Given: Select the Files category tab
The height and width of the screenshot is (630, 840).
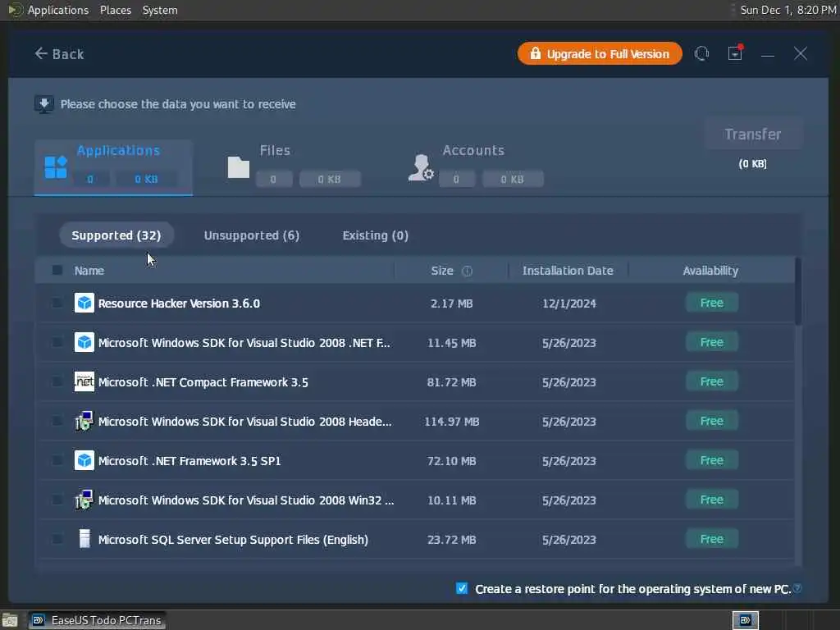Looking at the screenshot, I should pos(294,167).
